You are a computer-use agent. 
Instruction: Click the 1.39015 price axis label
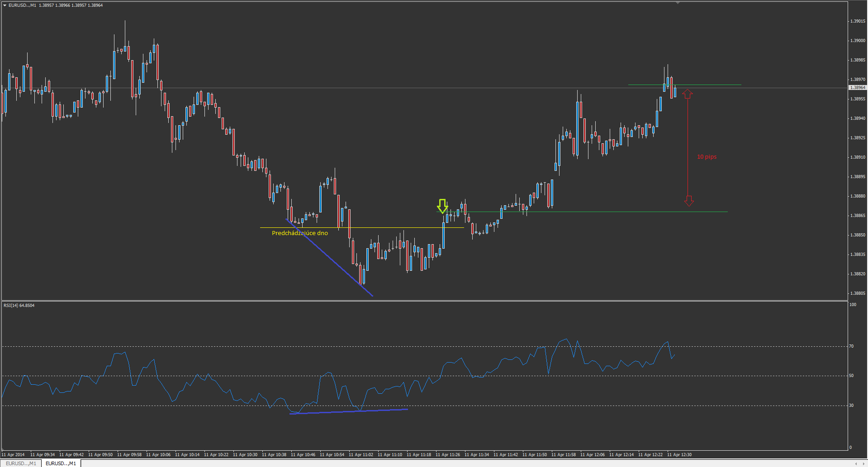(858, 21)
